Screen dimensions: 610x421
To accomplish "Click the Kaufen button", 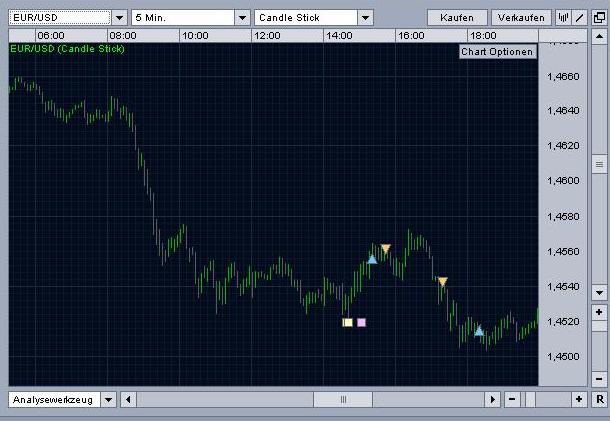I will coord(457,18).
